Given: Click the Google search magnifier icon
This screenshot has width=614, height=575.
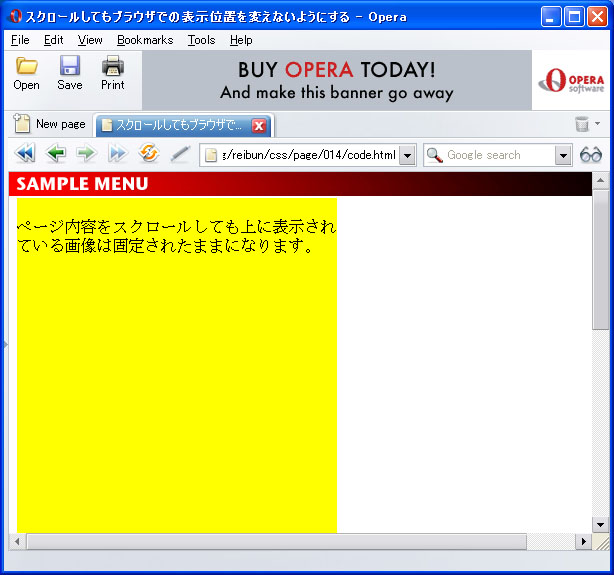Looking at the screenshot, I should [435, 155].
